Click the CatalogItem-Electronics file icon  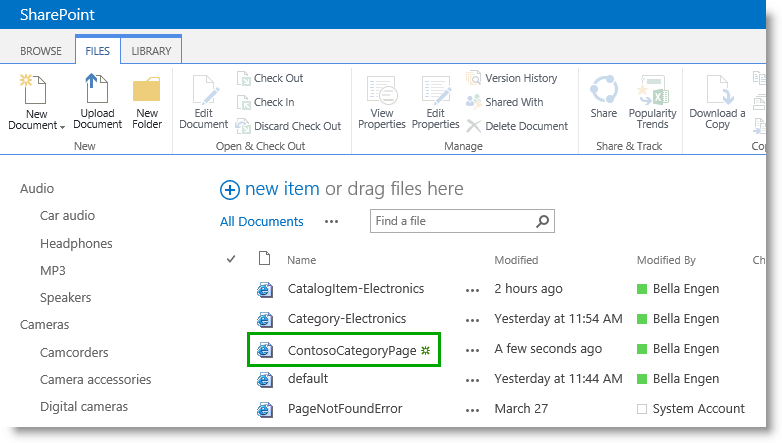click(265, 290)
